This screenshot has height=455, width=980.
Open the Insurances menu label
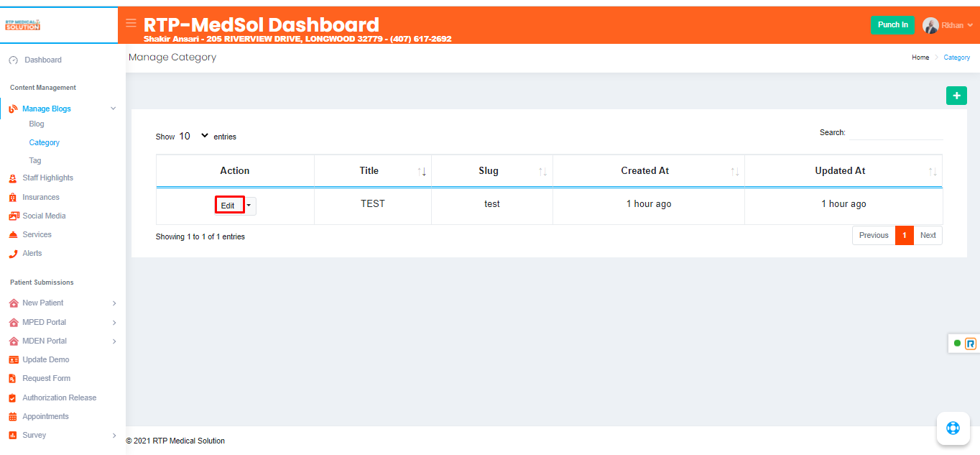pos(41,198)
